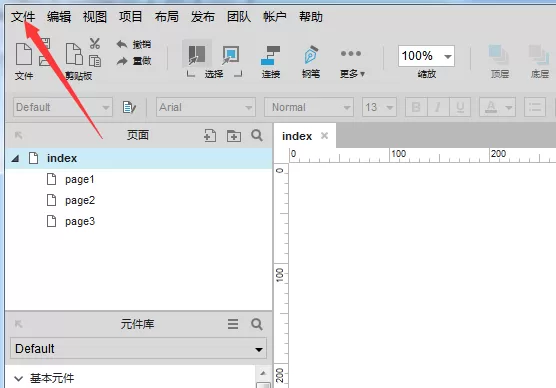556x388 pixels.
Task: Select the 连接 connector tool
Action: (x=271, y=61)
